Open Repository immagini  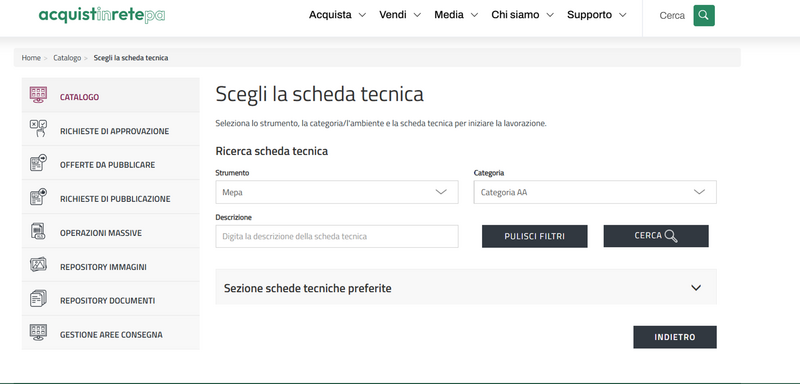[x=110, y=265]
